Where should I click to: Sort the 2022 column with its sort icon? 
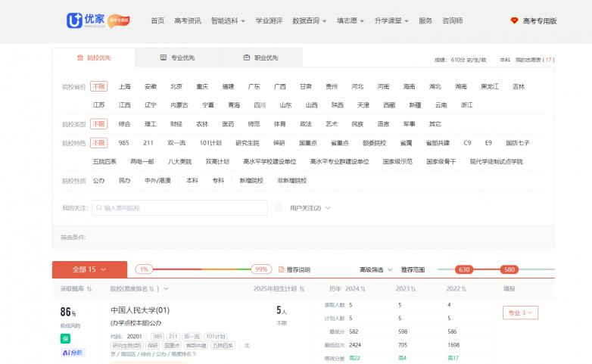464,289
